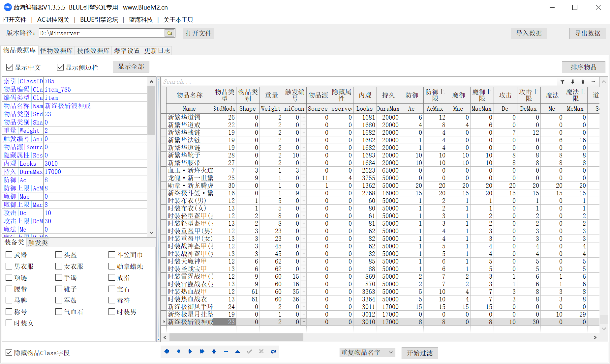The height and width of the screenshot is (364, 610).
Task: Click the 导入数据 button
Action: 529,33
